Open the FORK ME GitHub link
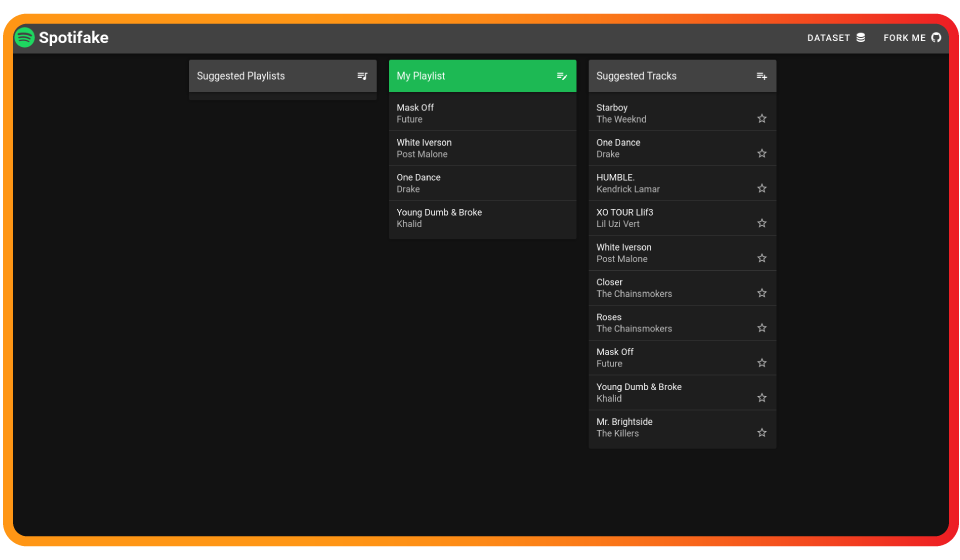The width and height of the screenshot is (960, 560). pos(912,38)
